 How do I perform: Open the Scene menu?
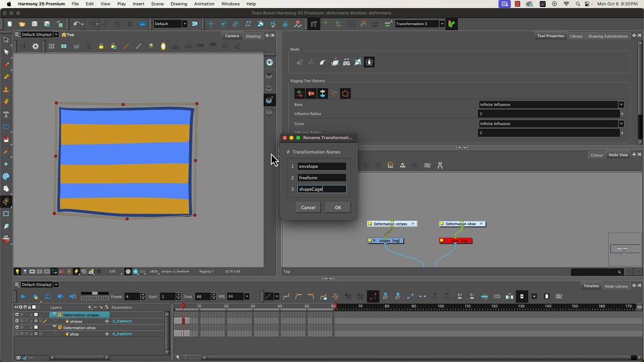(x=157, y=4)
